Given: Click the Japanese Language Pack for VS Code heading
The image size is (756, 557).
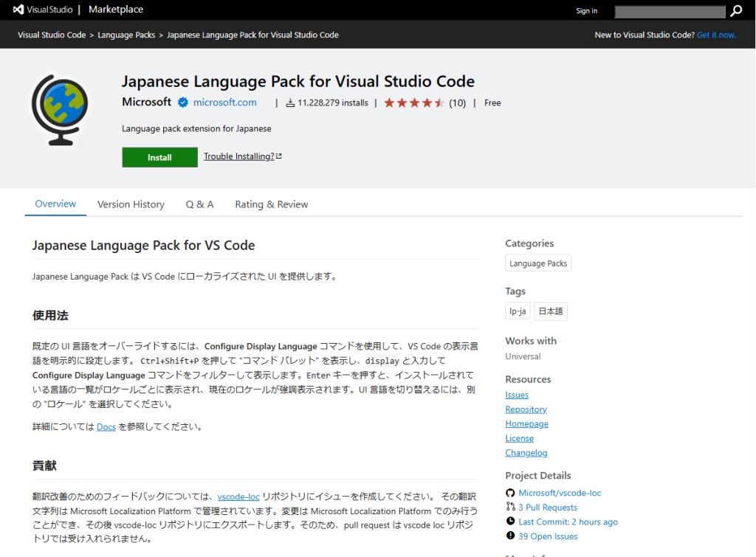Looking at the screenshot, I should [143, 245].
